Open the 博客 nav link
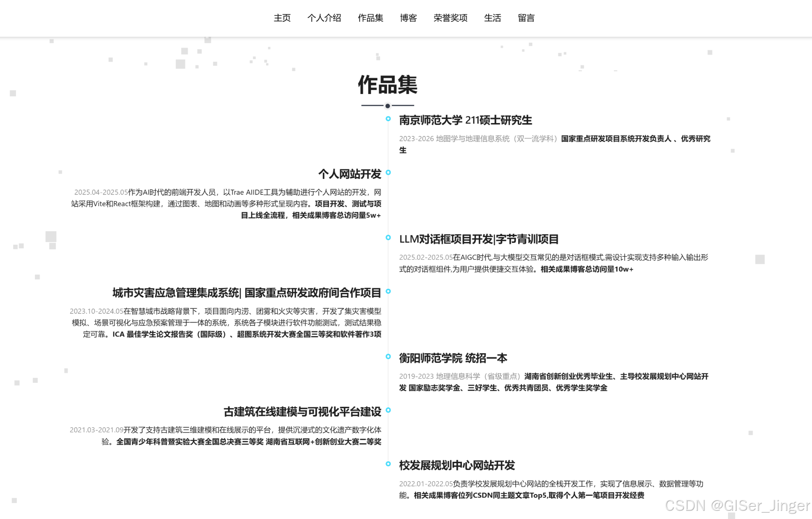The width and height of the screenshot is (812, 519). pos(408,18)
